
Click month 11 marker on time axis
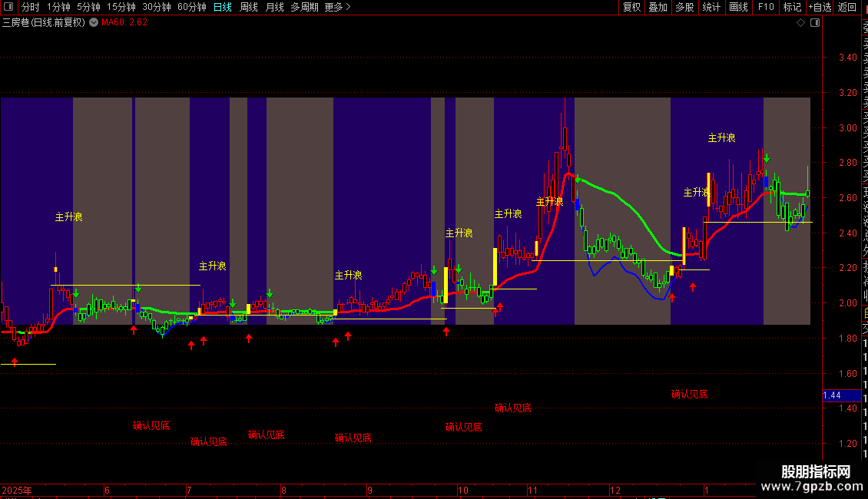pos(532,491)
